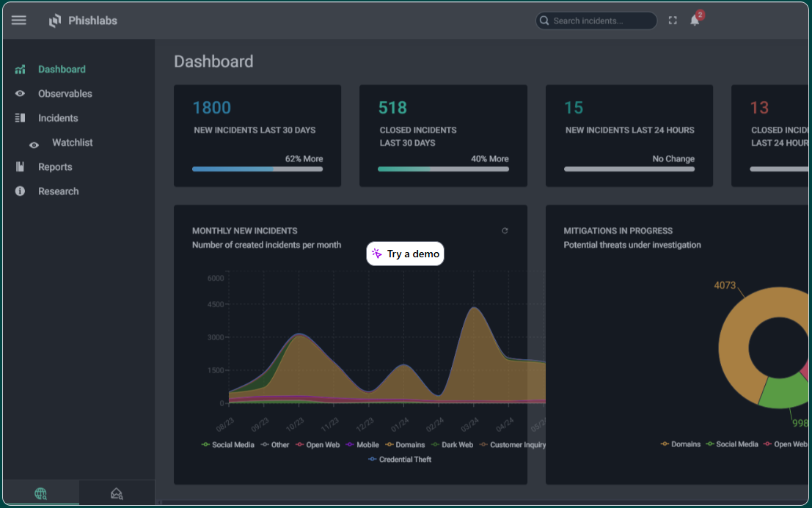Switch to the email monitoring tab
Screen dimensions: 812x508
[x=116, y=492]
